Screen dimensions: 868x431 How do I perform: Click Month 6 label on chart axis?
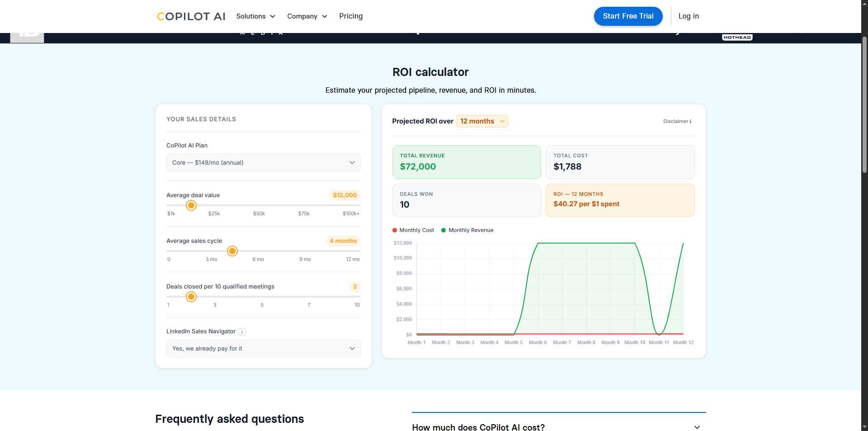click(538, 342)
